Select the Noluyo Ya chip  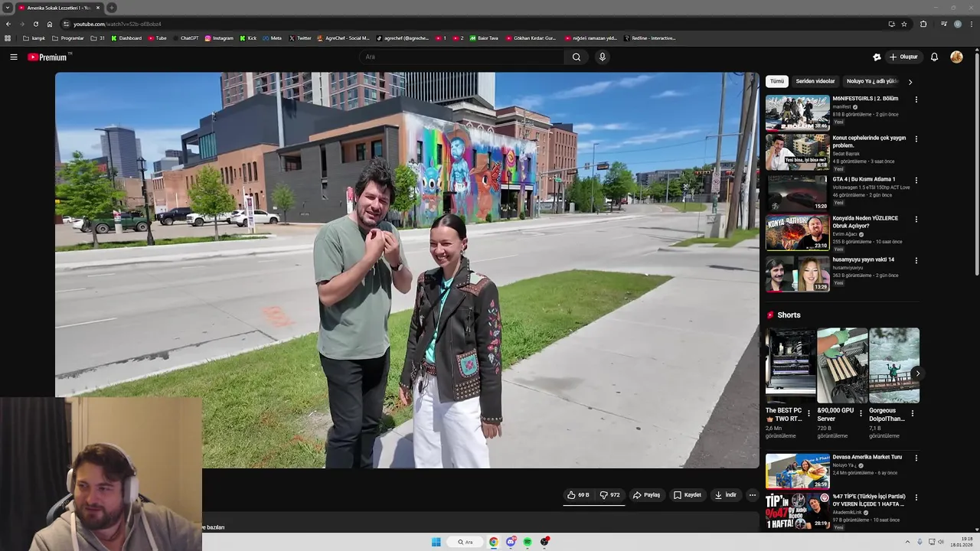871,81
